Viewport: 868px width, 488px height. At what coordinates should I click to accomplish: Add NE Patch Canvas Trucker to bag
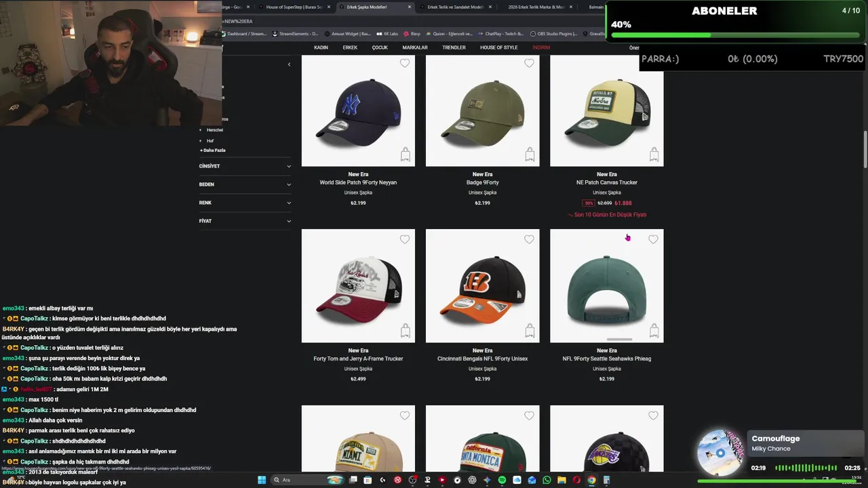click(x=654, y=155)
